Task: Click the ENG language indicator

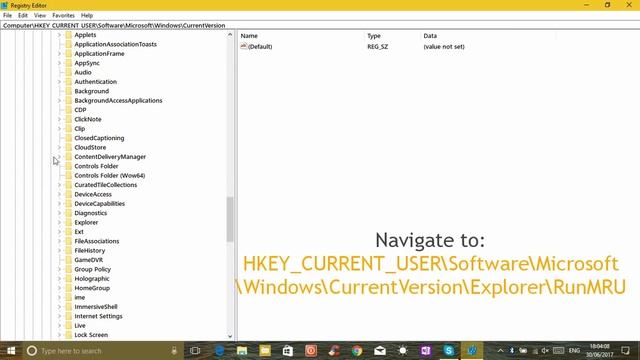Action: pos(574,351)
